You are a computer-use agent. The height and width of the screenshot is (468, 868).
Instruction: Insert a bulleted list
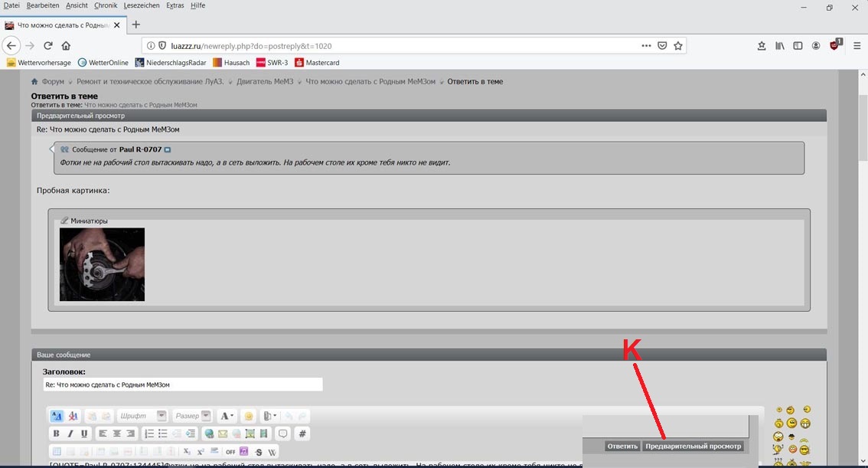point(163,434)
